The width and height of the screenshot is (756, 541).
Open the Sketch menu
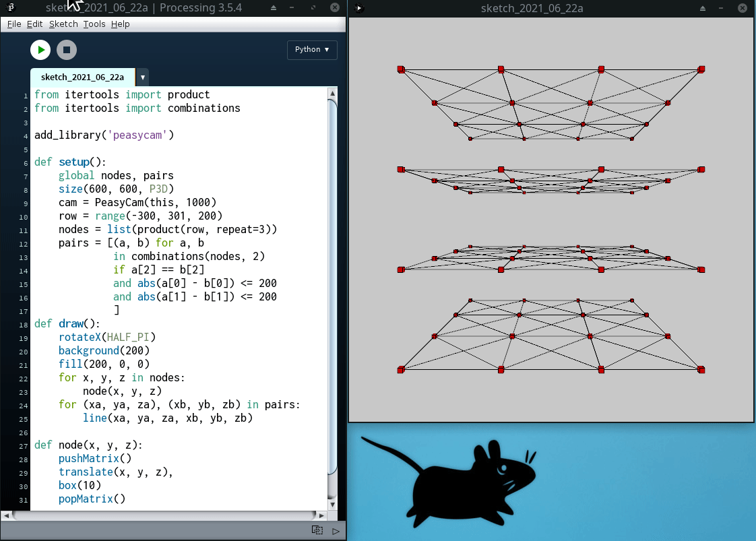point(63,24)
